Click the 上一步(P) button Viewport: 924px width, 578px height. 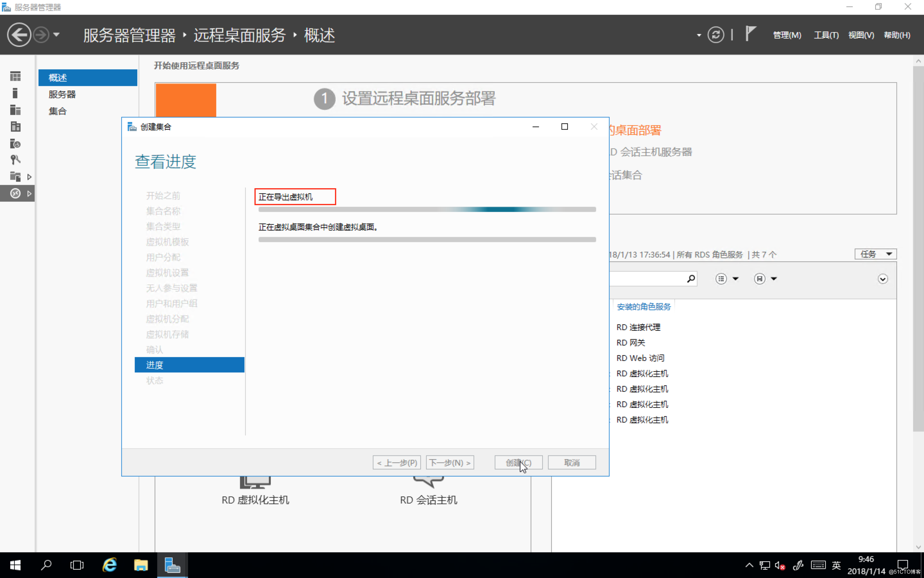pos(397,462)
